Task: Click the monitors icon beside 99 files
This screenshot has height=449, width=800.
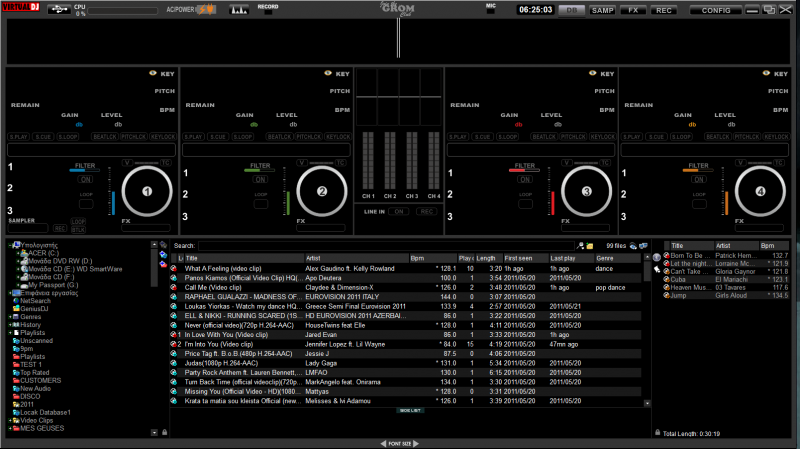Action: tap(643, 246)
